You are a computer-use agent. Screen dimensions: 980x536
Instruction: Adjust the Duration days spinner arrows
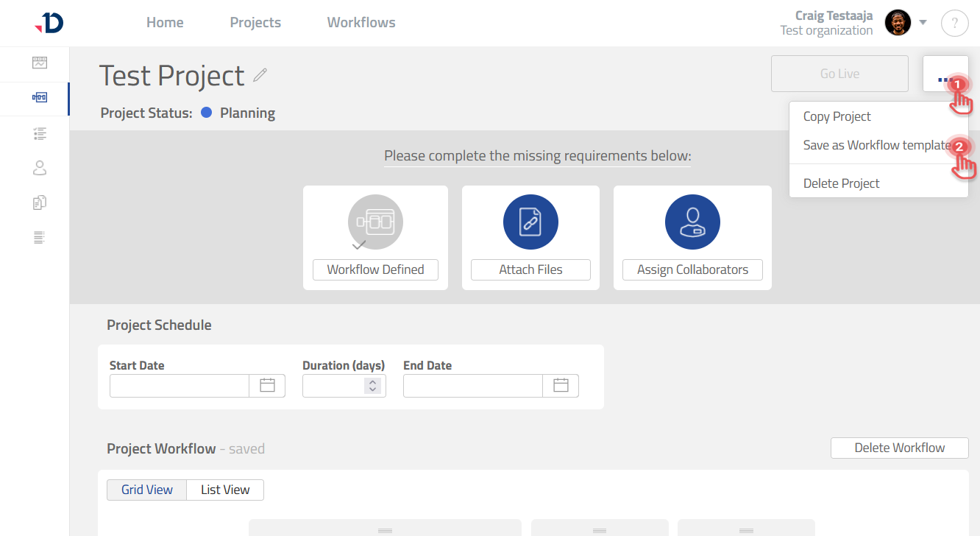[373, 386]
